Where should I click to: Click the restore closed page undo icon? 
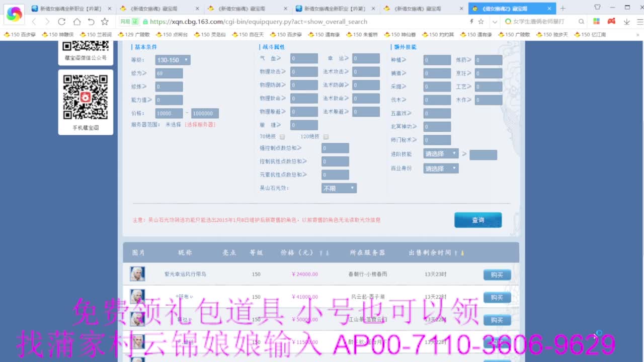pyautogui.click(x=91, y=22)
